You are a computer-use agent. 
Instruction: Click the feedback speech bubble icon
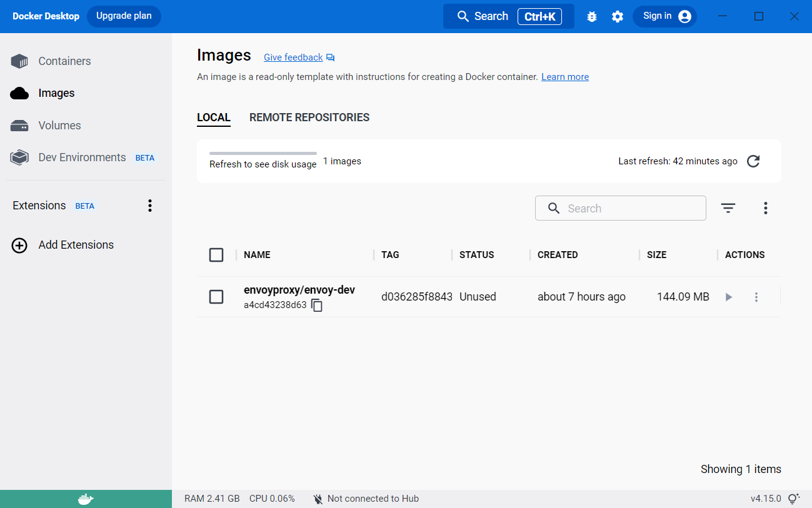[x=330, y=57]
